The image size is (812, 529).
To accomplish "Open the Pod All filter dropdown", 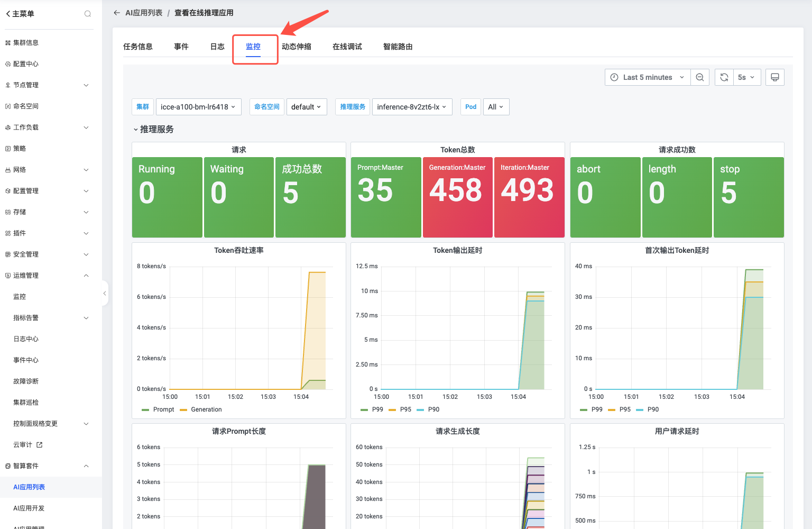I will [496, 107].
